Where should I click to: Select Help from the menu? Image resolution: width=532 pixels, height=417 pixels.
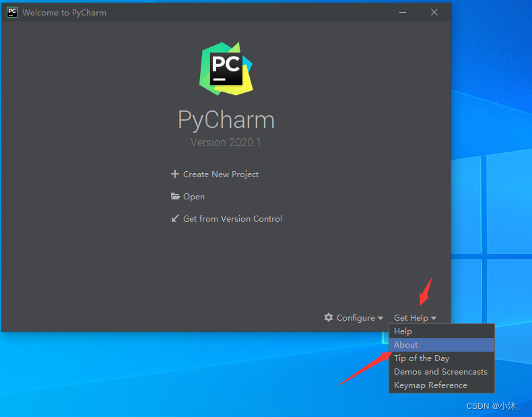click(442, 331)
